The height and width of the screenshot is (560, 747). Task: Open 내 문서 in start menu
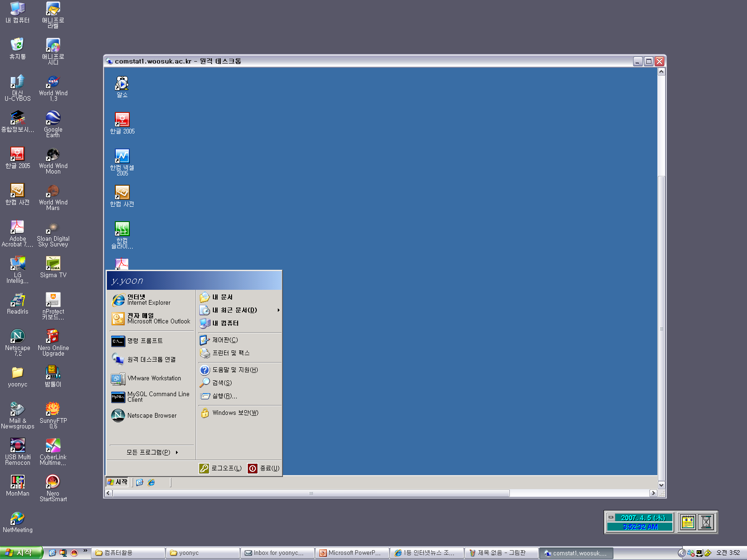pyautogui.click(x=240, y=297)
